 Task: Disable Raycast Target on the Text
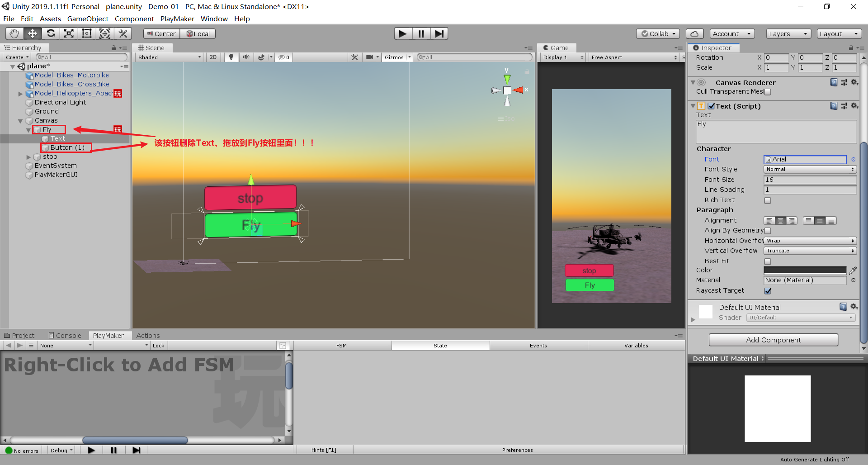point(767,291)
